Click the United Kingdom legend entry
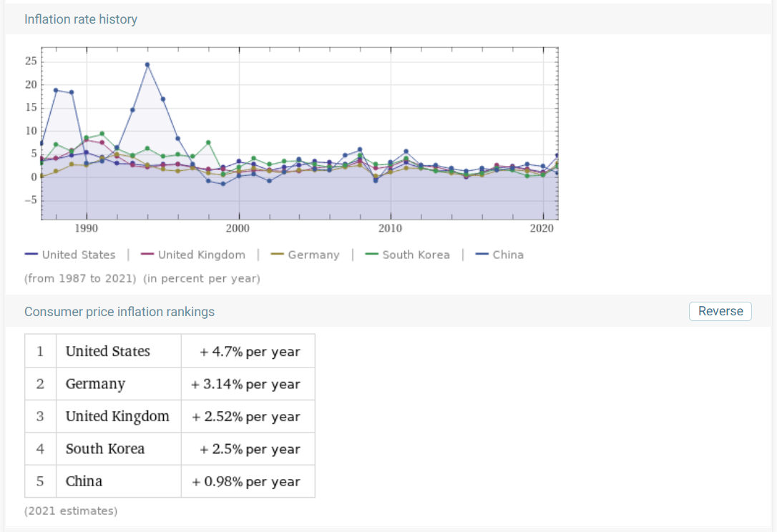 [192, 255]
